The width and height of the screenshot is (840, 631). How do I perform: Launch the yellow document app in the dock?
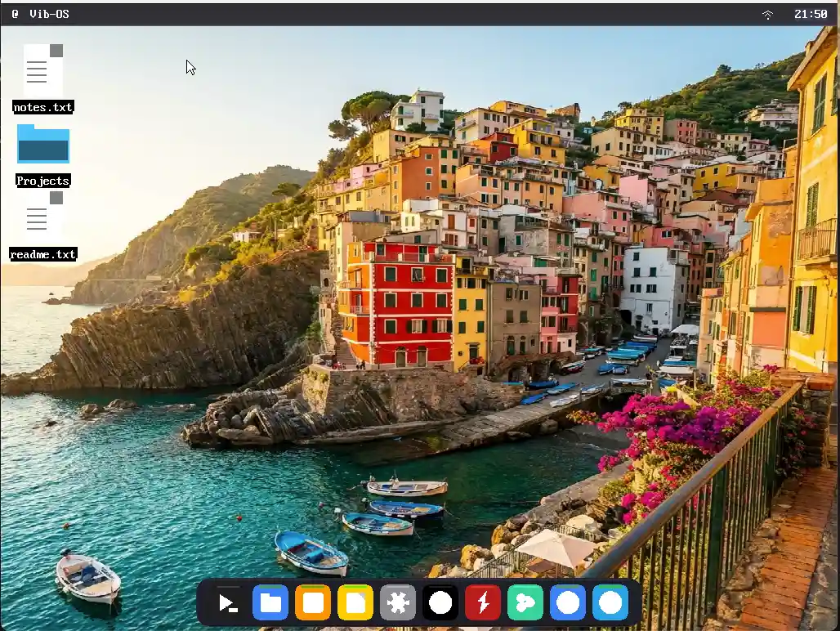(355, 602)
